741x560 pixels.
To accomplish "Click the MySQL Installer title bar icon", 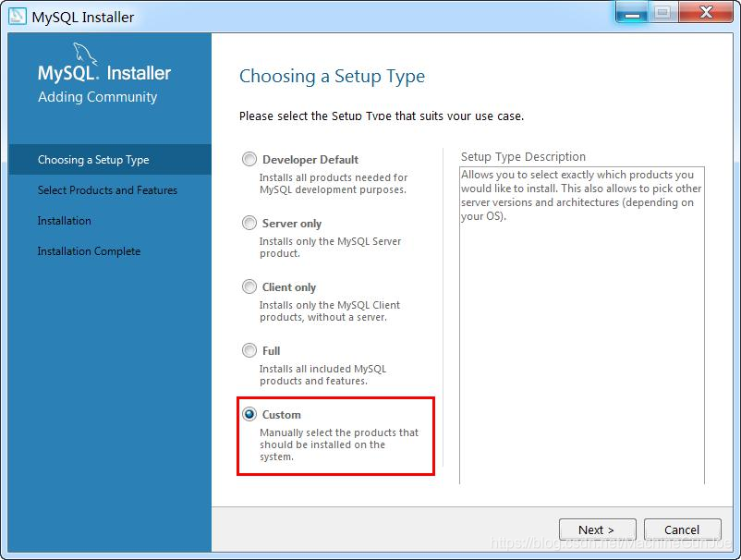I will pos(18,16).
